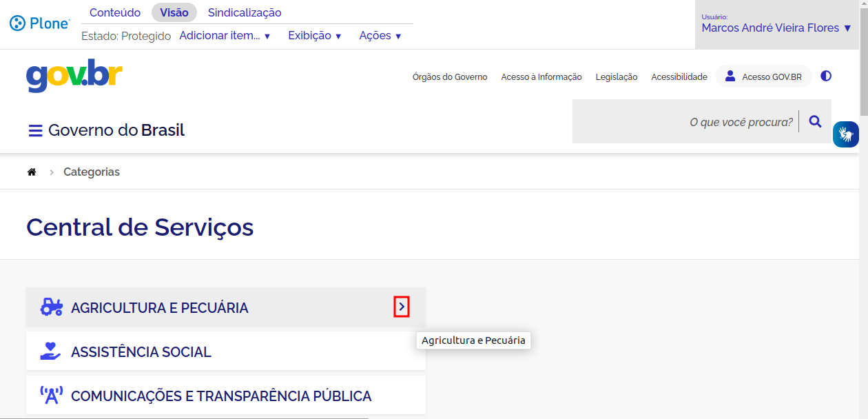This screenshot has width=868, height=419.
Task: Click the Comunicações antenna icon
Action: coord(51,396)
